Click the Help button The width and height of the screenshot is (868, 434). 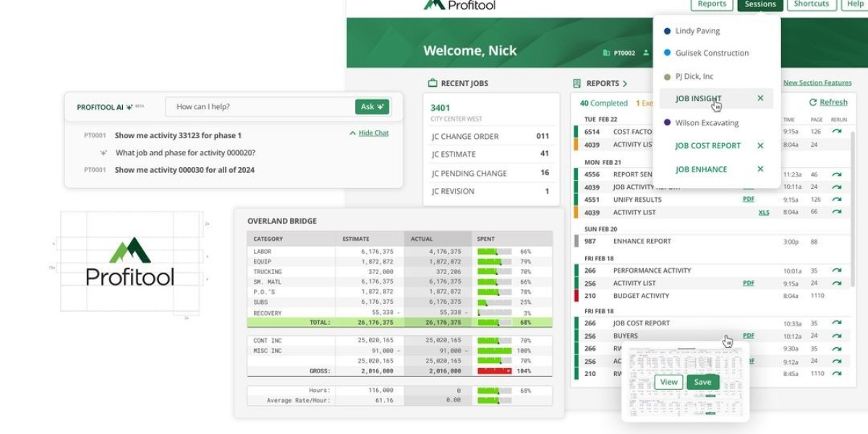tap(855, 4)
